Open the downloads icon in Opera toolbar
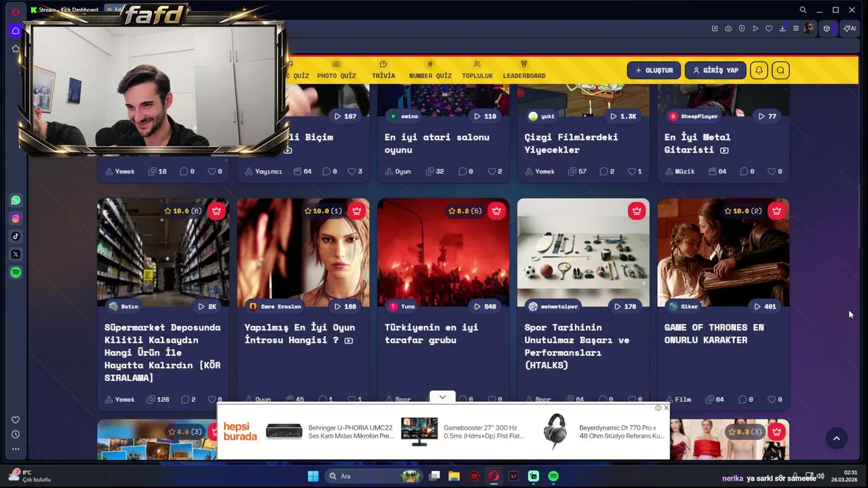Image resolution: width=868 pixels, height=488 pixels. (x=783, y=28)
